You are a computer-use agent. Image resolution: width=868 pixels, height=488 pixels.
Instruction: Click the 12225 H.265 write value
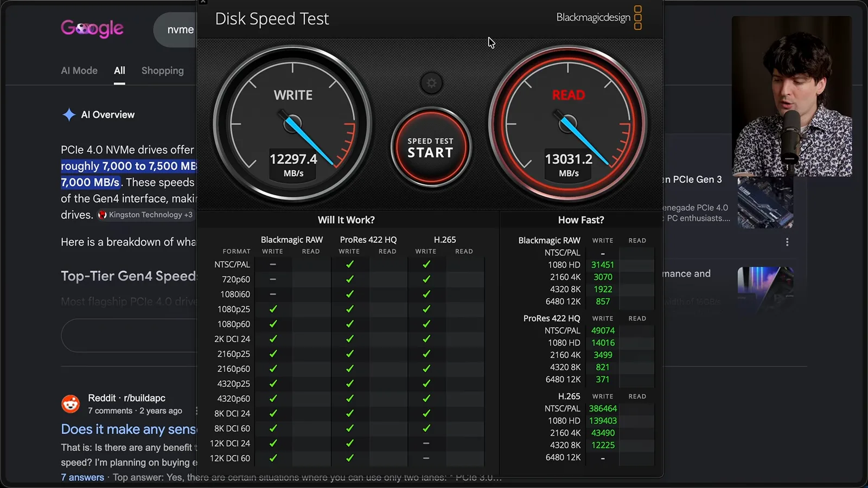(603, 445)
